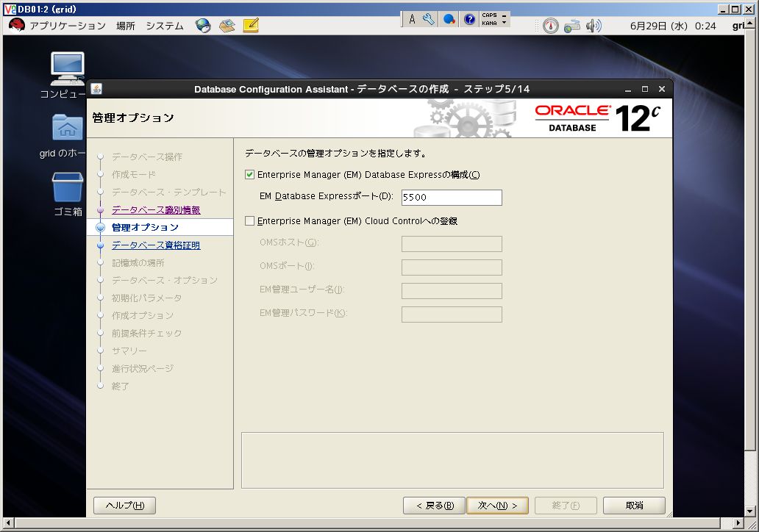Click the 初期化パラメータ step text
Image resolution: width=759 pixels, height=532 pixels.
[x=146, y=298]
